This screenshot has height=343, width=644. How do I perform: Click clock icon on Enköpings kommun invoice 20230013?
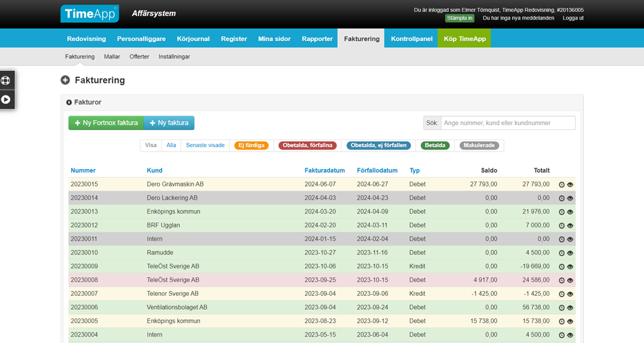(x=562, y=212)
